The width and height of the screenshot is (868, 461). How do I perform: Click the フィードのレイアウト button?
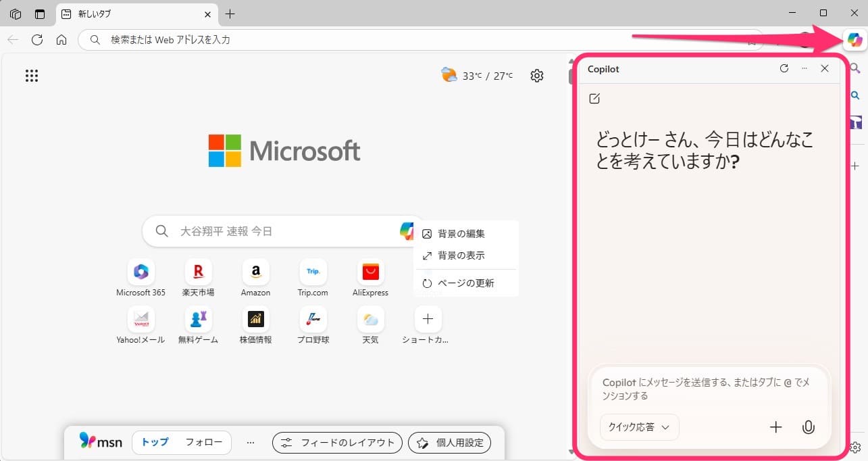pyautogui.click(x=337, y=443)
